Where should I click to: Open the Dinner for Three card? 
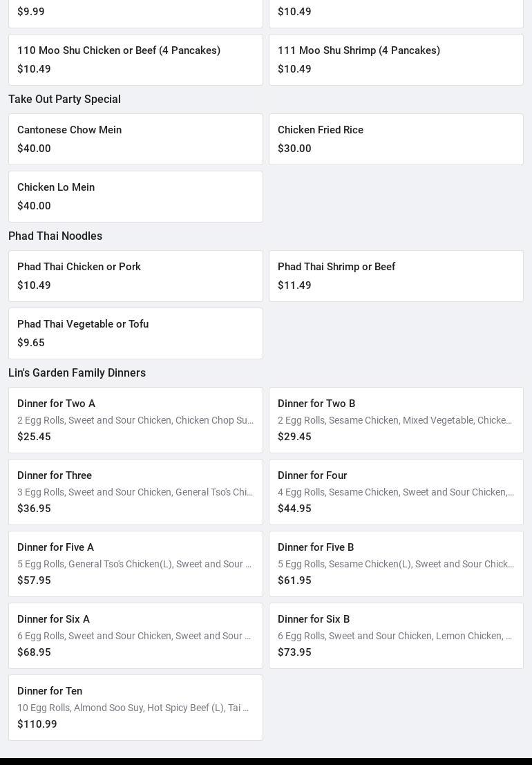point(135,491)
